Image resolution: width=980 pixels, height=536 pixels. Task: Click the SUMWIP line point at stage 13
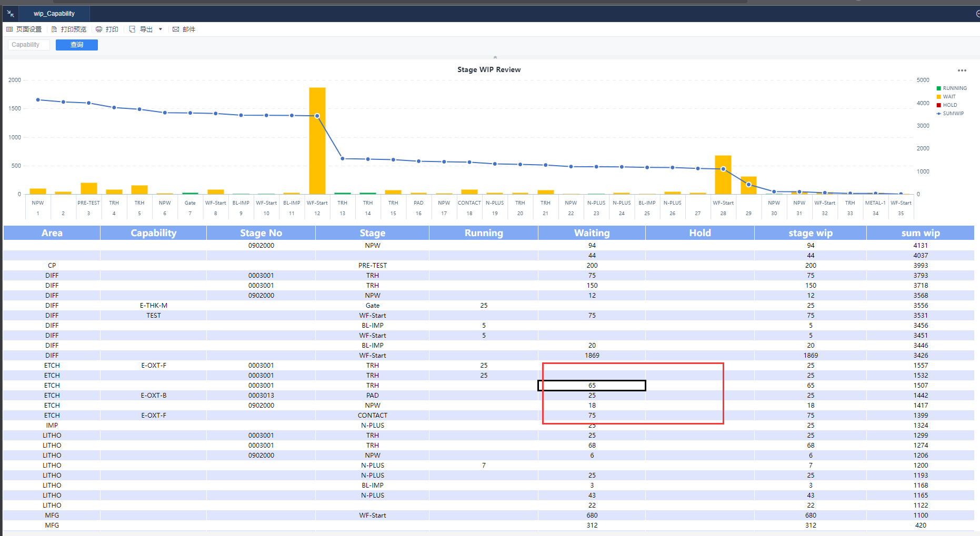(x=343, y=158)
